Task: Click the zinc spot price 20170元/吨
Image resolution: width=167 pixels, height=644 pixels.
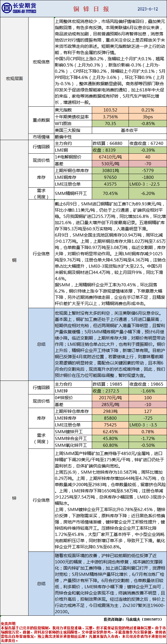Action: [110, 398]
